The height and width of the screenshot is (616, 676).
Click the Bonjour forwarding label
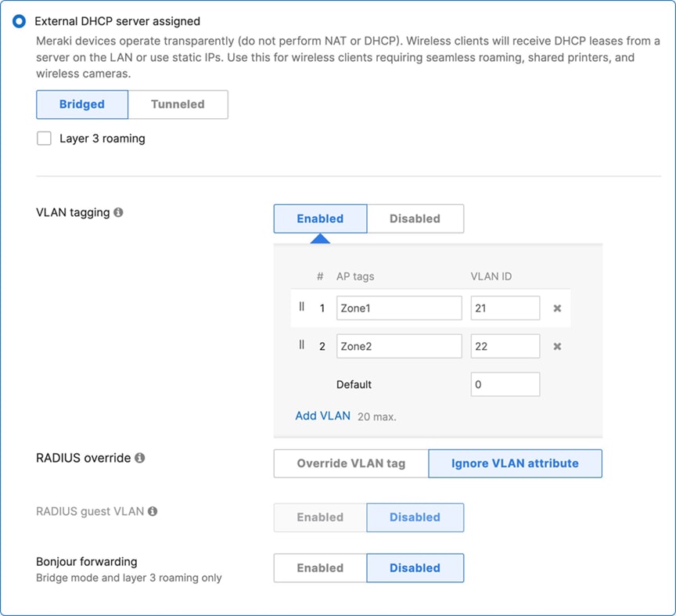coord(87,562)
